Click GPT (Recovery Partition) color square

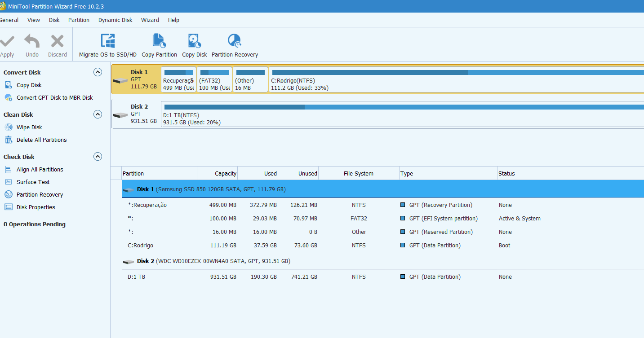(403, 205)
